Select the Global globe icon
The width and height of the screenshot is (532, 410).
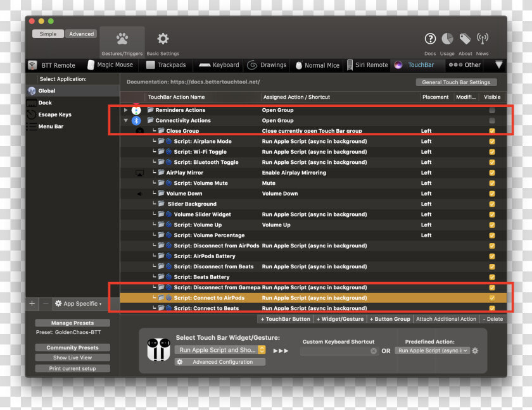tap(32, 91)
